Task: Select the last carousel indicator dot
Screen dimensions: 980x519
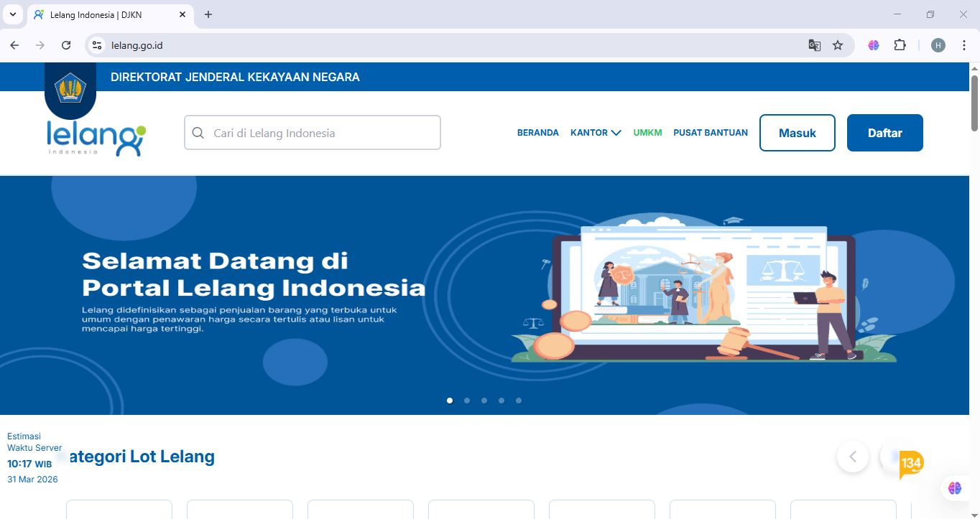Action: [x=518, y=401]
